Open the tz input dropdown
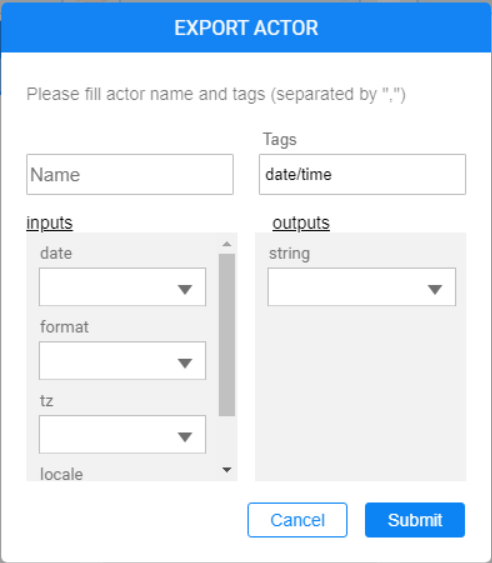The width and height of the screenshot is (492, 563). 122,434
